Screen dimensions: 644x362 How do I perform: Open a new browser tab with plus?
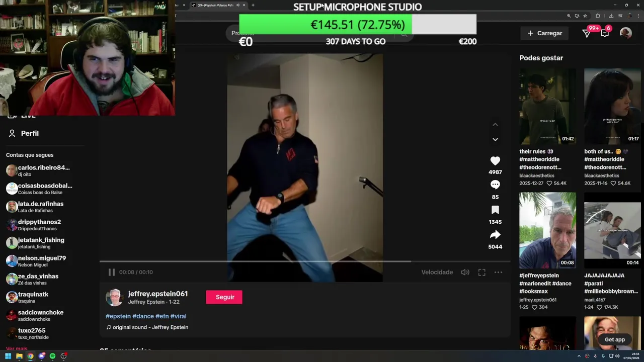coord(253,5)
